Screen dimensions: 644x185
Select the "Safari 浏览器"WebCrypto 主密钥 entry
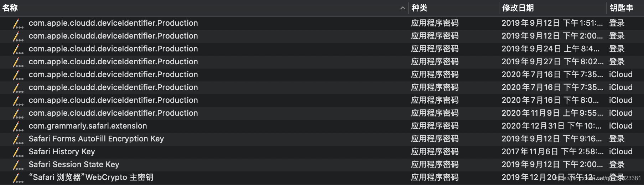[322, 177]
